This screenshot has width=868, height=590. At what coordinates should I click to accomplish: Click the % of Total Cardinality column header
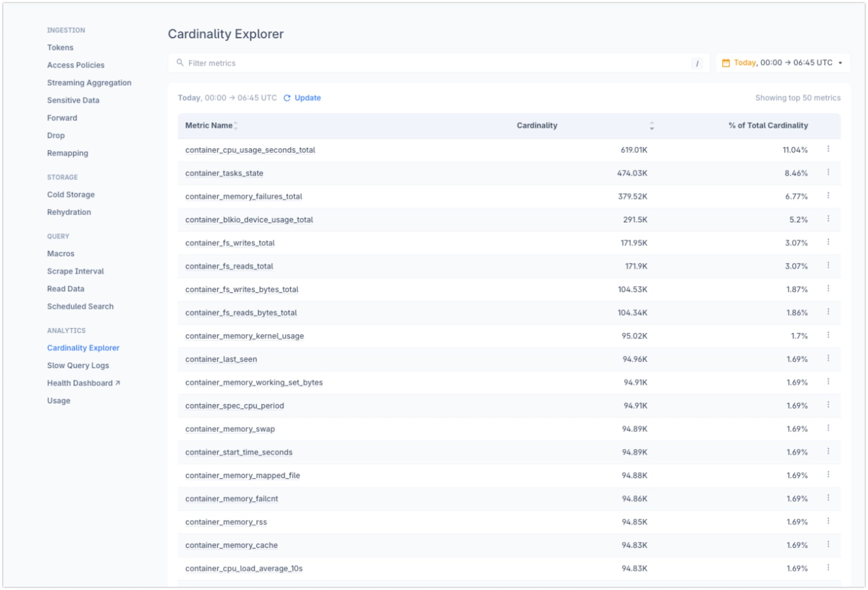click(x=767, y=125)
